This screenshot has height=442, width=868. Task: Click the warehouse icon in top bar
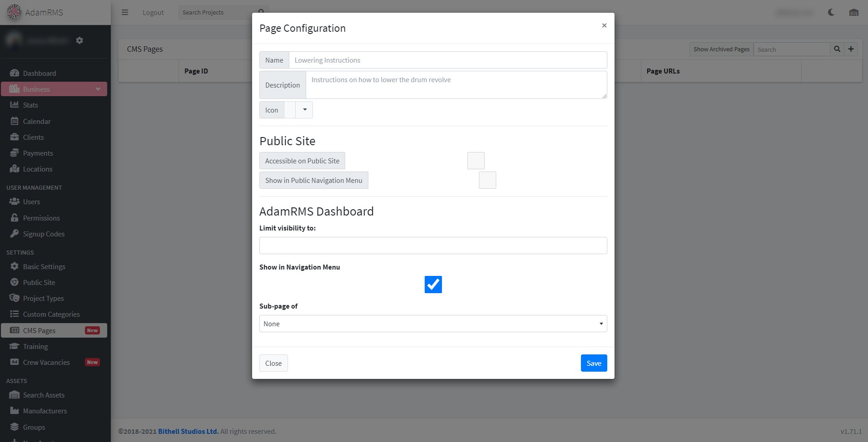pos(853,12)
